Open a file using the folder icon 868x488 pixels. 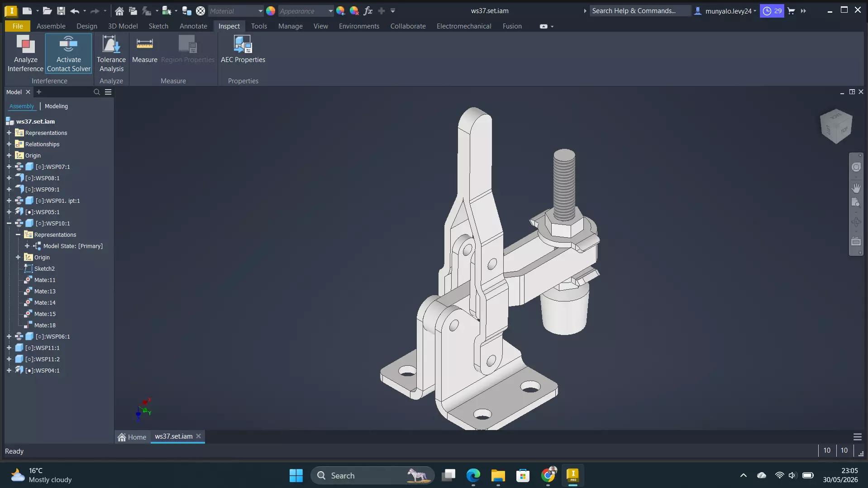tap(48, 11)
